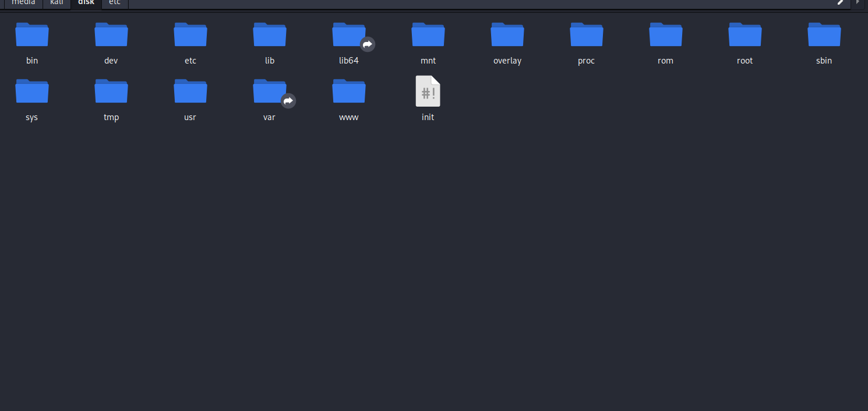Click the pencil edit-location icon
This screenshot has width=868, height=411.
point(841,3)
